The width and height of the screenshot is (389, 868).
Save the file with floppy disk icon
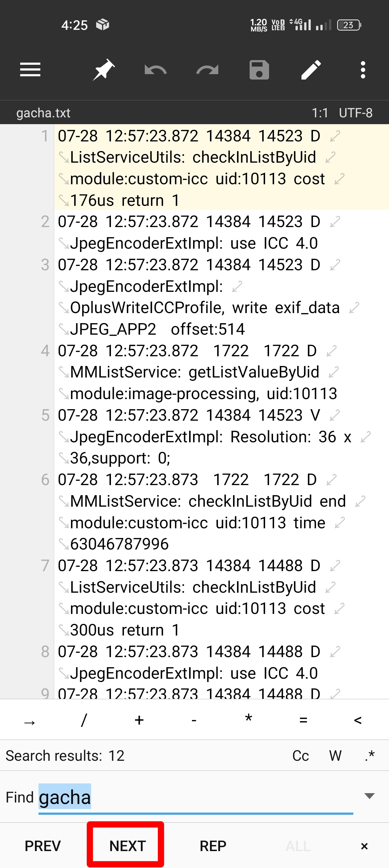pyautogui.click(x=259, y=70)
